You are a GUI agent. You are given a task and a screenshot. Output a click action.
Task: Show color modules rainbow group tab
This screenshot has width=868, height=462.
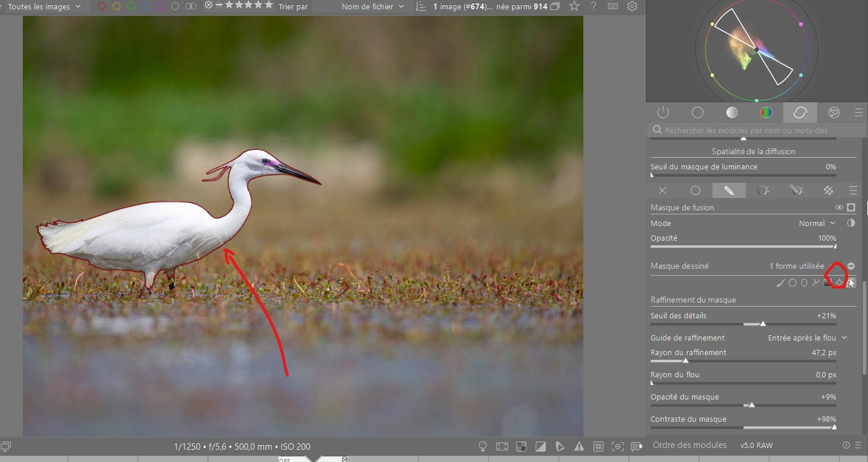pyautogui.click(x=766, y=112)
